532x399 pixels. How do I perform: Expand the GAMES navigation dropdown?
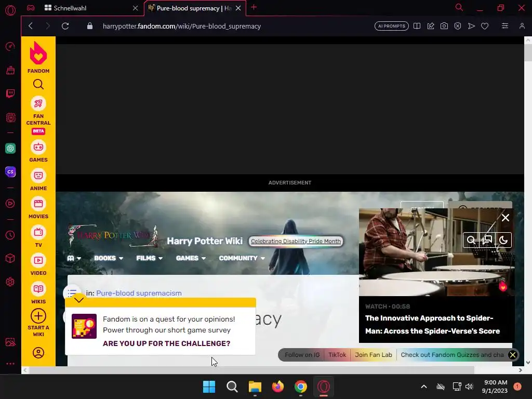pos(191,258)
